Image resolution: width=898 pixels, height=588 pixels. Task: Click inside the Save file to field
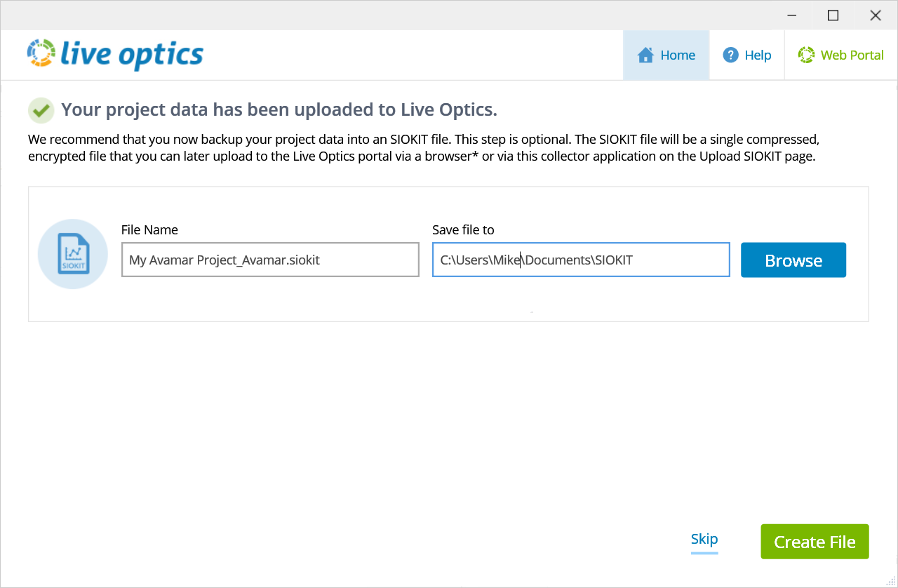(581, 260)
